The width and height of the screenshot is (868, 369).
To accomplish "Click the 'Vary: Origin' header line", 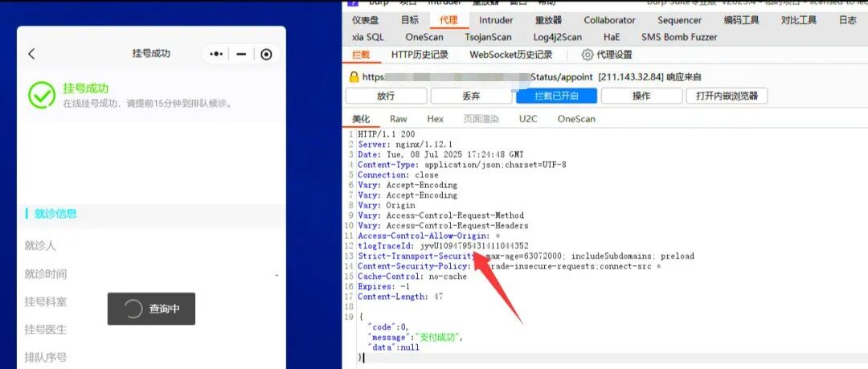I will [387, 205].
